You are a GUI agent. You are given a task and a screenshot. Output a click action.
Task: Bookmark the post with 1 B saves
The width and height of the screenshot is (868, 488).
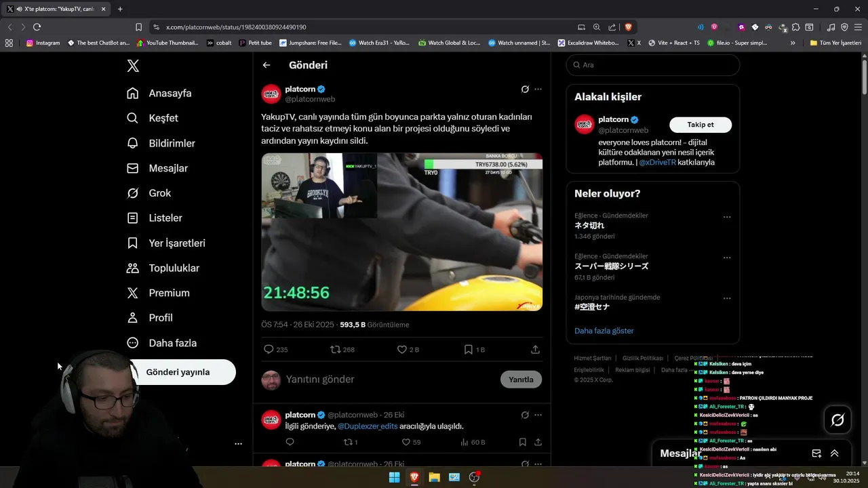pyautogui.click(x=468, y=350)
